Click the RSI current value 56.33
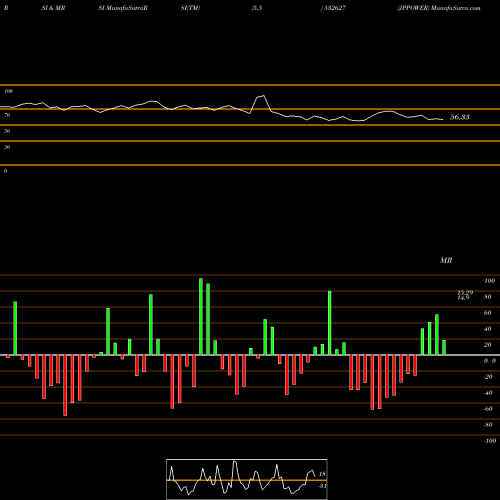The width and height of the screenshot is (500, 500). coord(460,117)
